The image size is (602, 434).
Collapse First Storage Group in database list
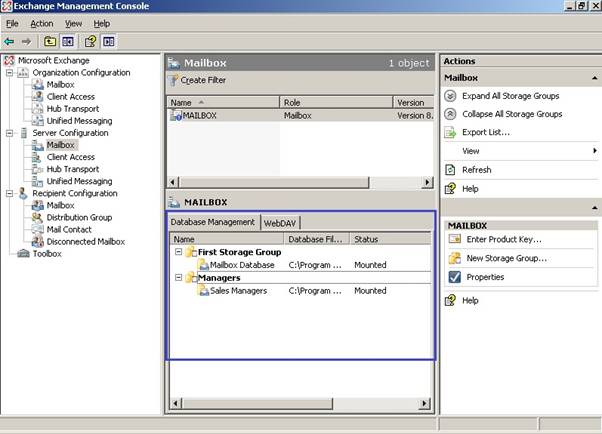[178, 252]
